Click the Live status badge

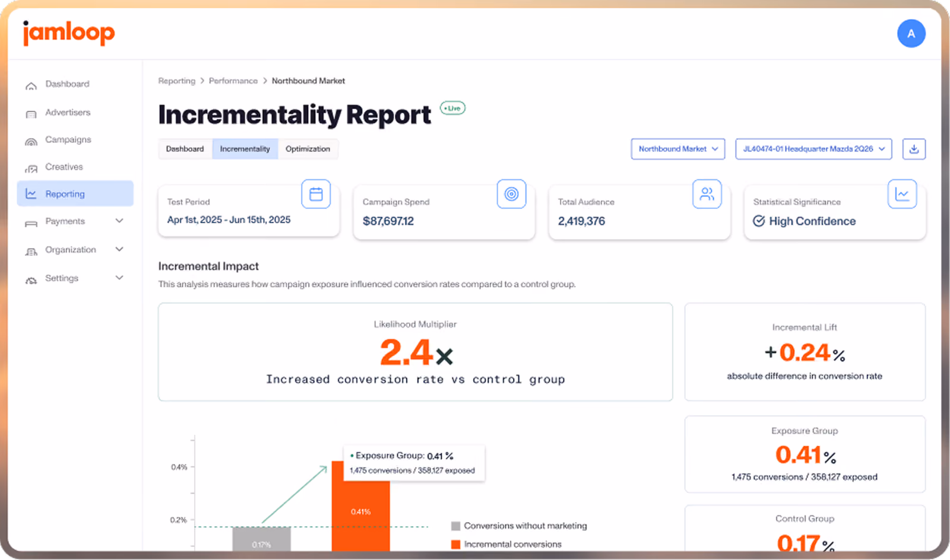(x=452, y=108)
